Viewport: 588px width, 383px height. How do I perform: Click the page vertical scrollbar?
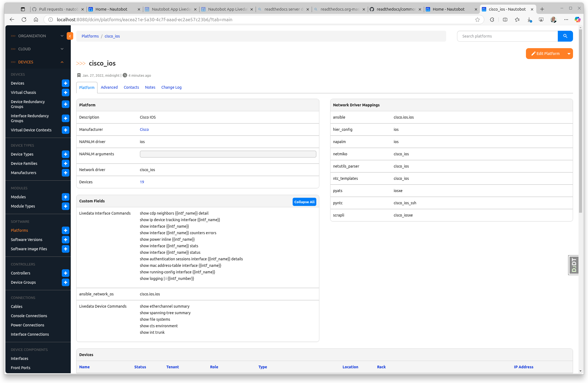tap(580, 121)
